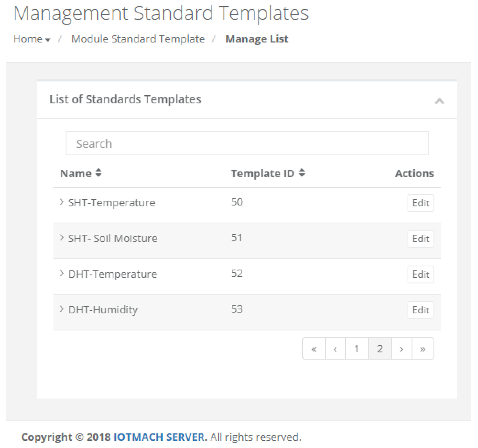
Task: Expand the DHT-Temperature row
Action: coord(62,273)
